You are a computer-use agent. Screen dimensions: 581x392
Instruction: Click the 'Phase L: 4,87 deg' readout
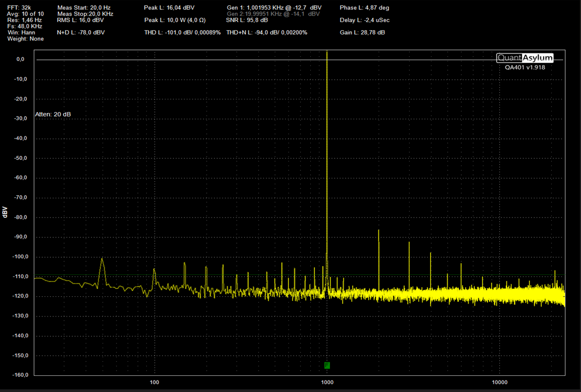364,7
